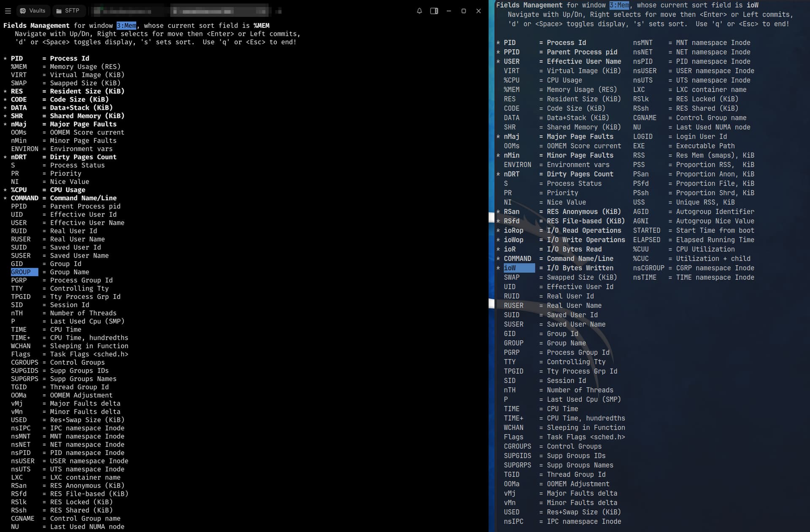Minimize the terminal window
The height and width of the screenshot is (532, 810).
point(449,11)
